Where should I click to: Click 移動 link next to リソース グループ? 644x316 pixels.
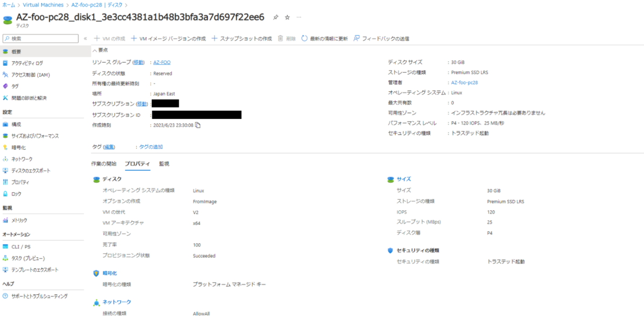139,62
